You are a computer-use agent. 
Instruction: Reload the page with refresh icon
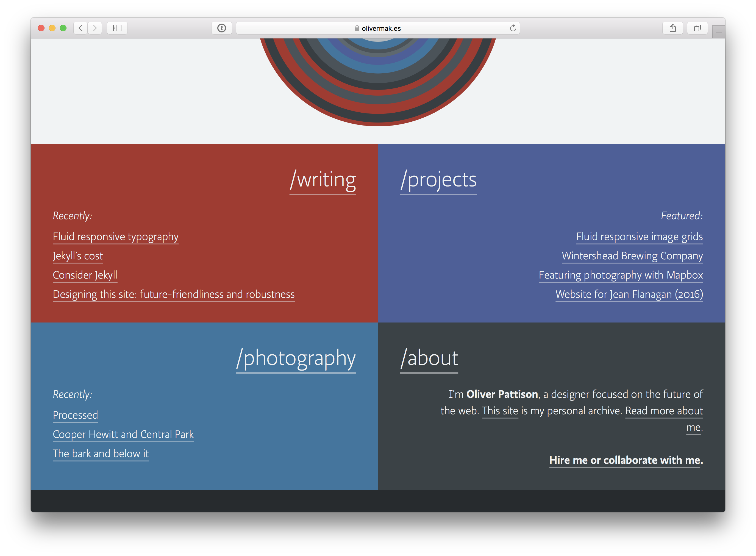(x=513, y=28)
